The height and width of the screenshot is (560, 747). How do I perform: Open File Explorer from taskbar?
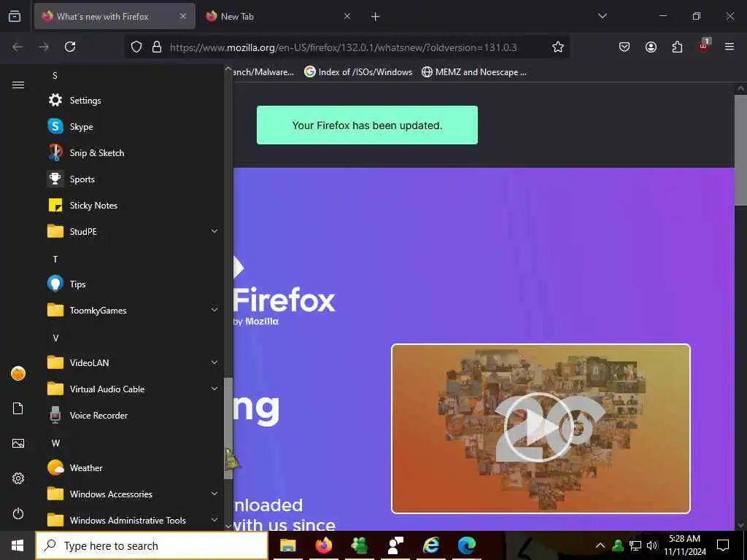pyautogui.click(x=287, y=545)
